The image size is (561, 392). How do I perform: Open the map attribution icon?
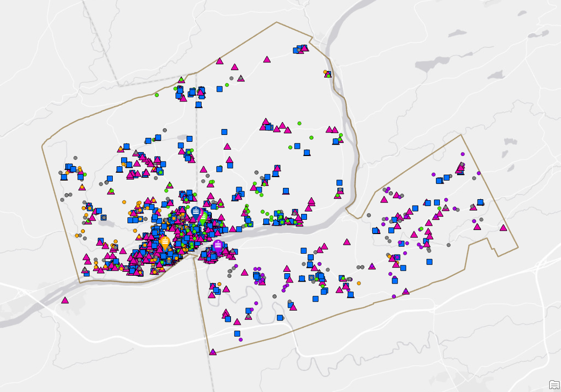pyautogui.click(x=554, y=385)
